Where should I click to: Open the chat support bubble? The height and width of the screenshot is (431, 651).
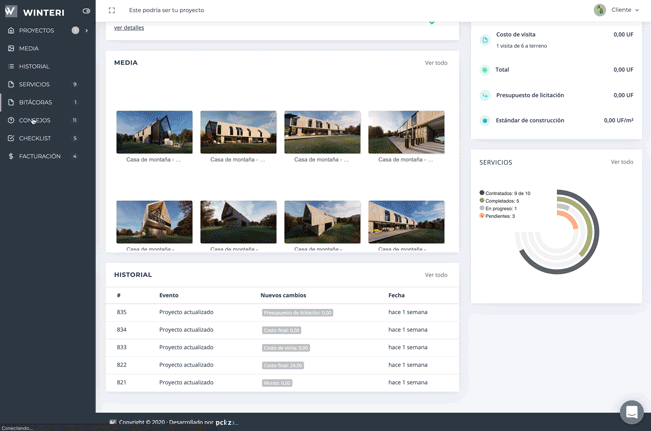[631, 412]
